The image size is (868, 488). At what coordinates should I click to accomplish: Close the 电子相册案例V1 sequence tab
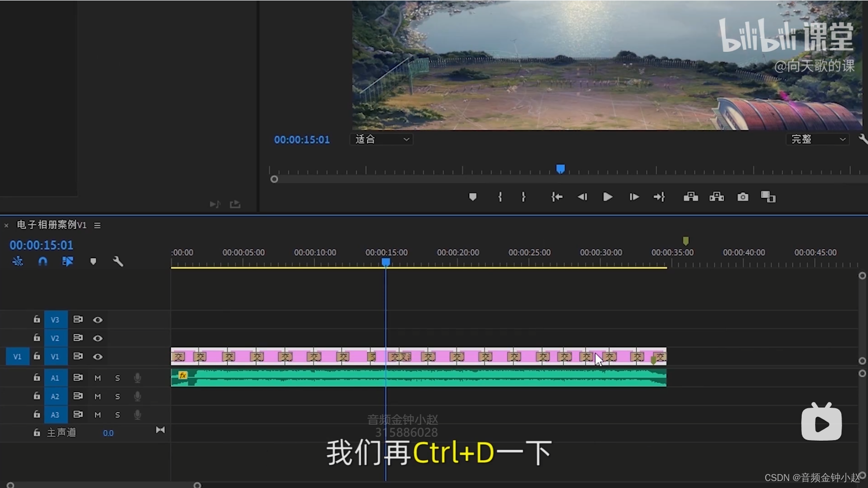(6, 225)
